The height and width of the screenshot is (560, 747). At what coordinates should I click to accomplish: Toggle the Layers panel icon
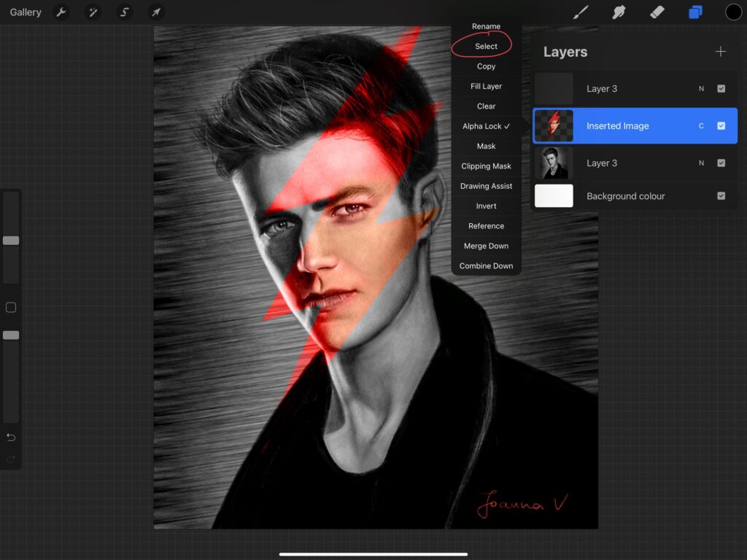click(695, 12)
